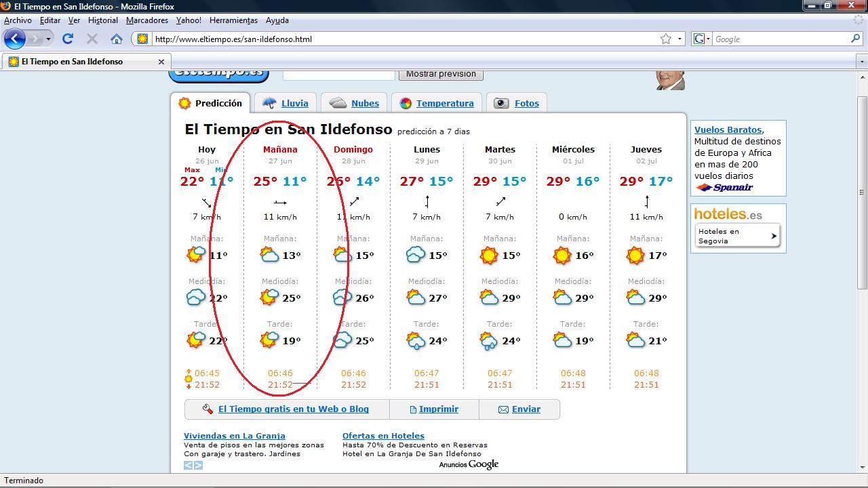Image resolution: width=868 pixels, height=488 pixels.
Task: Open the list all tabs dropdown
Action: [862, 62]
